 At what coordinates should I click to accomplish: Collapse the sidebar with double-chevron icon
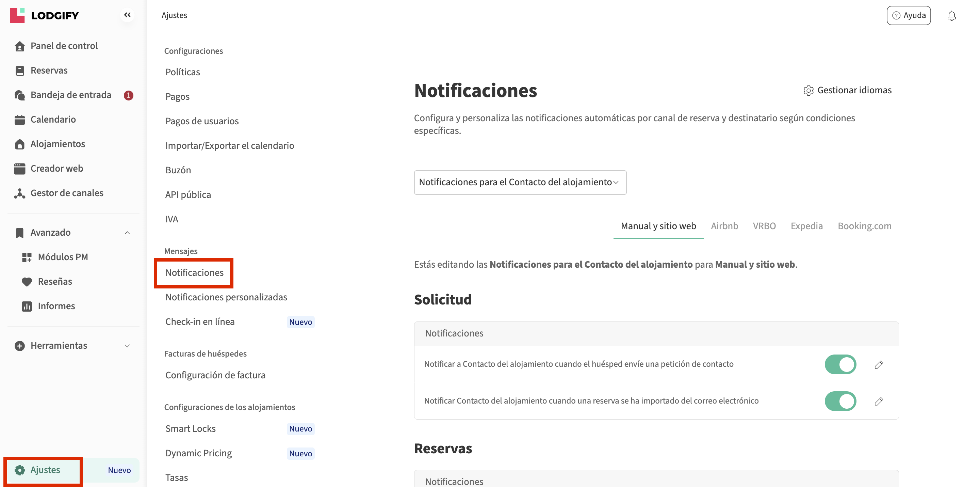(127, 15)
